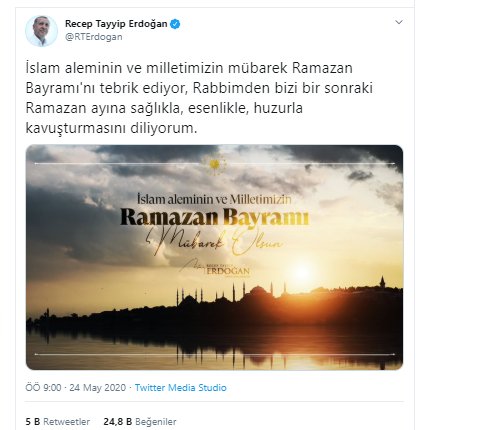This screenshot has width=500, height=430.
Task: Click the Ramazan Bayramı headline in the image
Action: tap(215, 217)
